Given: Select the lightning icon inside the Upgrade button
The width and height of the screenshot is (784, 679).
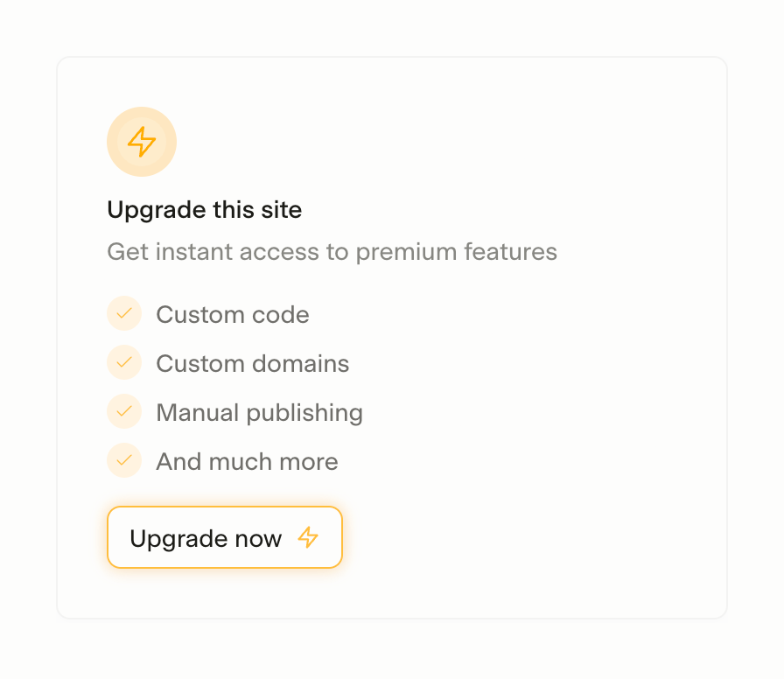Looking at the screenshot, I should coord(308,539).
